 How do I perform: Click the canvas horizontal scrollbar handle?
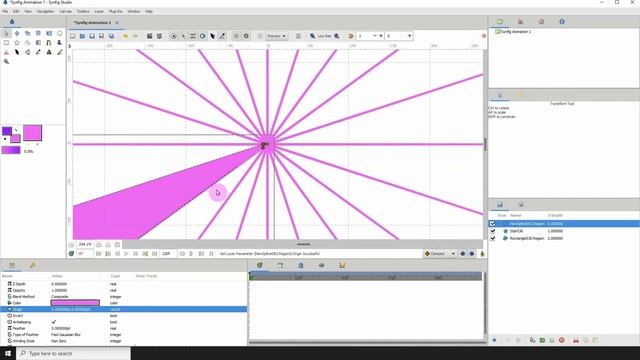pos(303,244)
